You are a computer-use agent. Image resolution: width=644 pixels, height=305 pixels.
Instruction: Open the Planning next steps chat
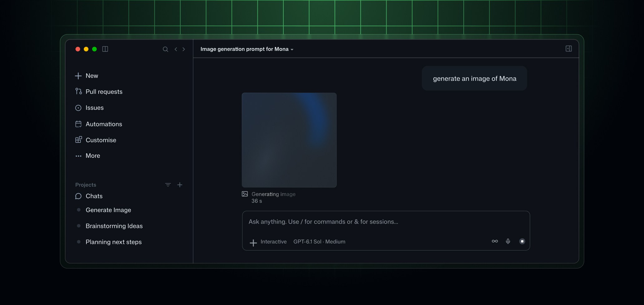[x=114, y=242]
